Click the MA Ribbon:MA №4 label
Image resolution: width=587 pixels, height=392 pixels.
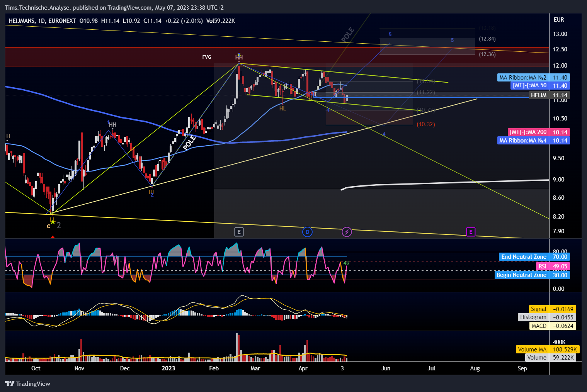coord(534,140)
